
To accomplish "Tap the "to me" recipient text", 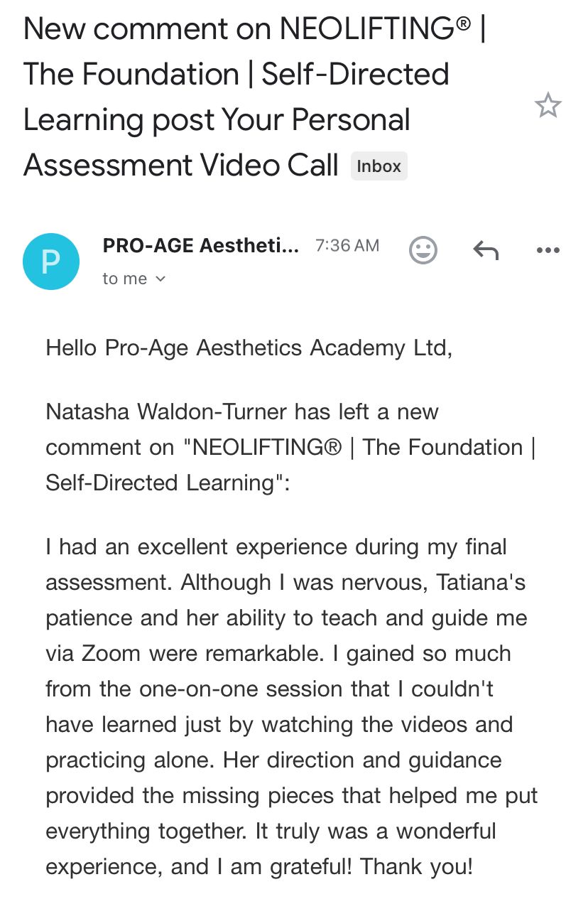I will point(125,279).
